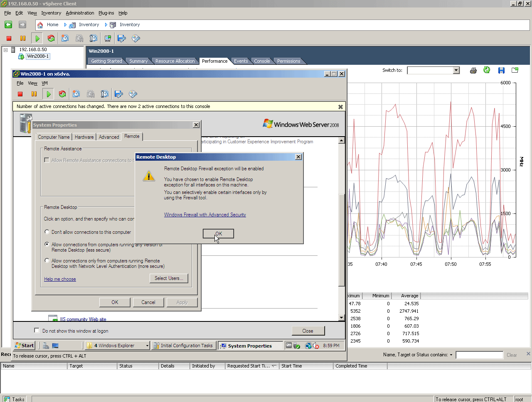Select allow connections from any Remote Desktop version
532x402 pixels.
pyautogui.click(x=47, y=245)
